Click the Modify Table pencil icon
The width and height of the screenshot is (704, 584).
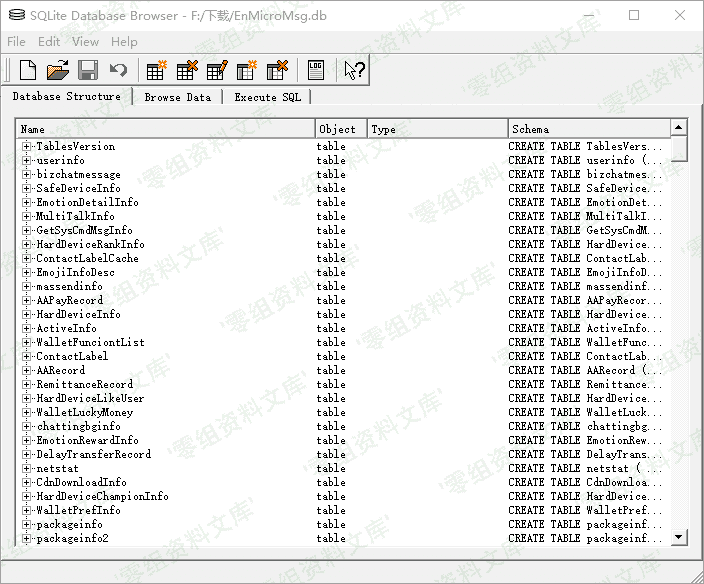coord(217,70)
